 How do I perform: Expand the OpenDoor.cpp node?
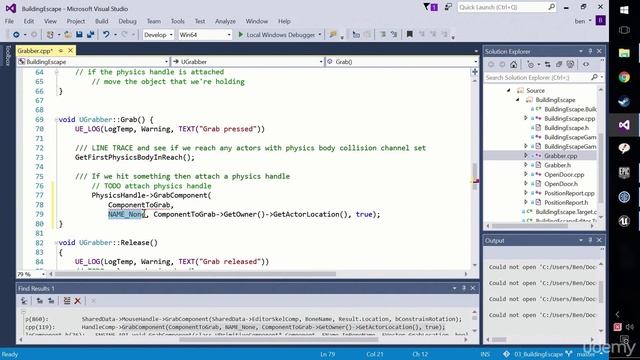[526, 174]
